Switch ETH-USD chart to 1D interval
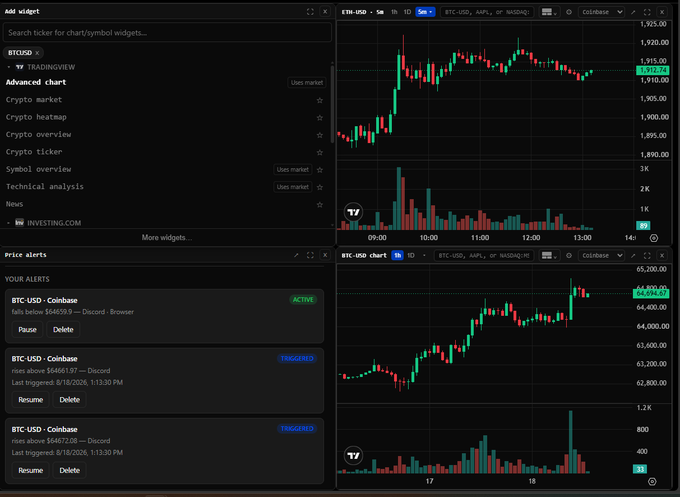This screenshot has height=497, width=680. pyautogui.click(x=407, y=12)
